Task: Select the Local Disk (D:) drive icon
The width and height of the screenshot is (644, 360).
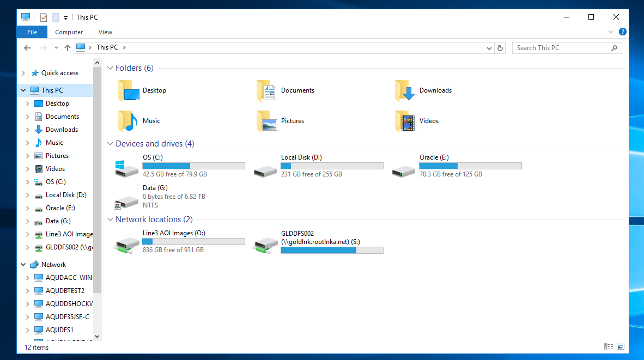Action: 265,171
